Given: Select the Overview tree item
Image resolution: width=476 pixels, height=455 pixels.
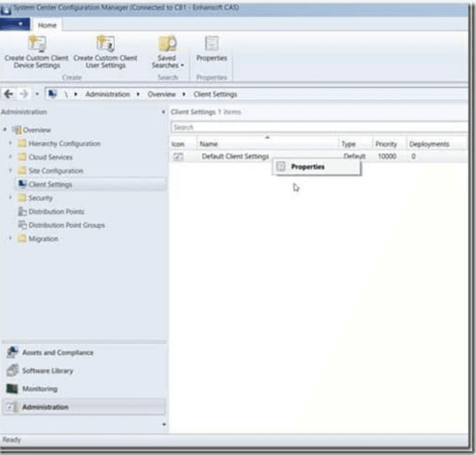Looking at the screenshot, I should click(37, 130).
